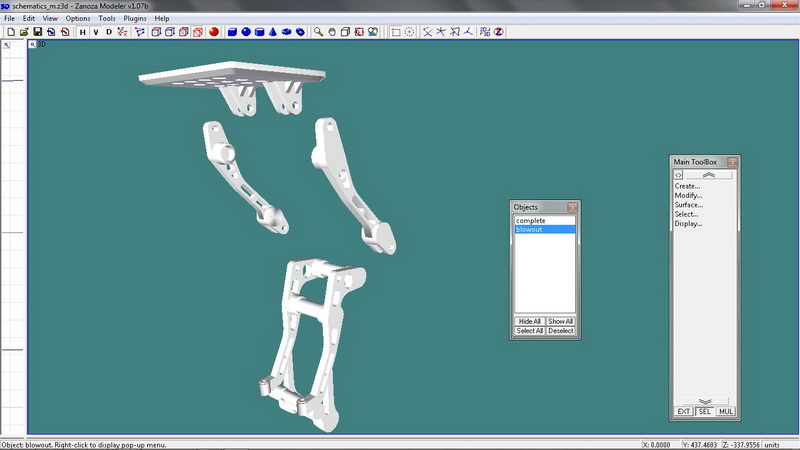Viewport: 800px width, 450px height.
Task: Click the Hide All button
Action: pos(530,321)
